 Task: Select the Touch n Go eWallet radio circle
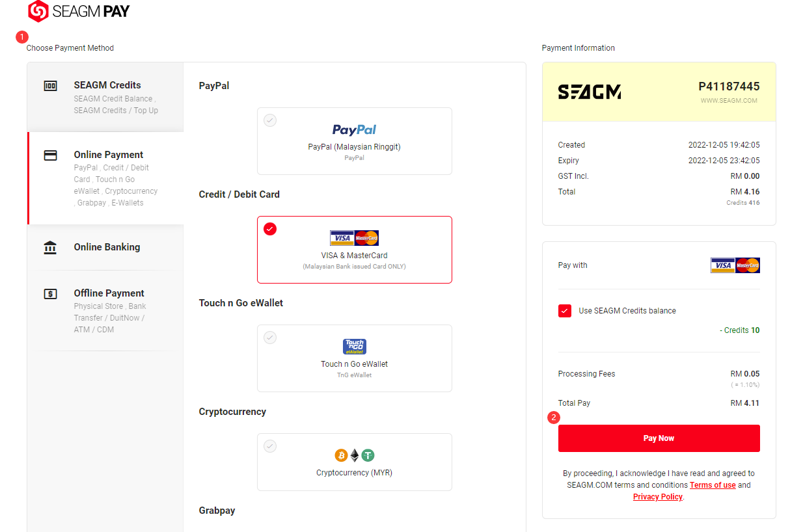[270, 338]
